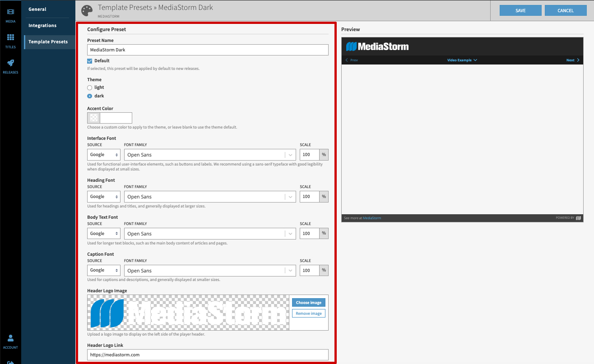The height and width of the screenshot is (364, 594).
Task: Click the Header Logo Link input field
Action: [208, 355]
